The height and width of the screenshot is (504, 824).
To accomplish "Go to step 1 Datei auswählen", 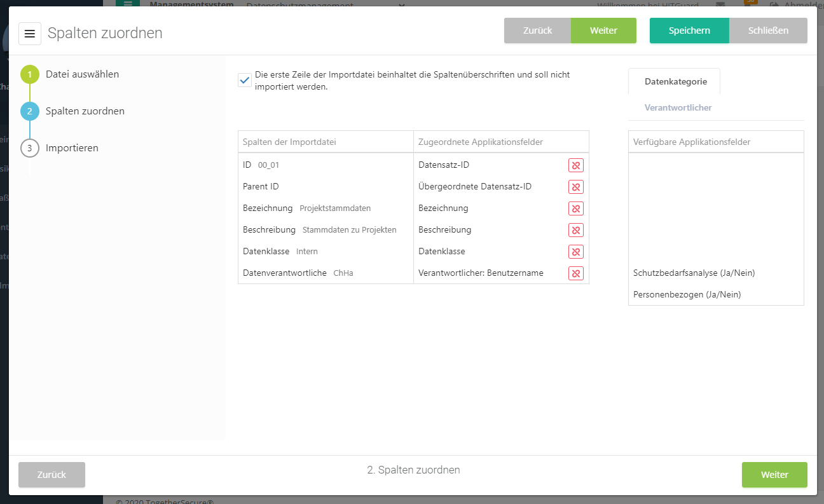I will 81,74.
